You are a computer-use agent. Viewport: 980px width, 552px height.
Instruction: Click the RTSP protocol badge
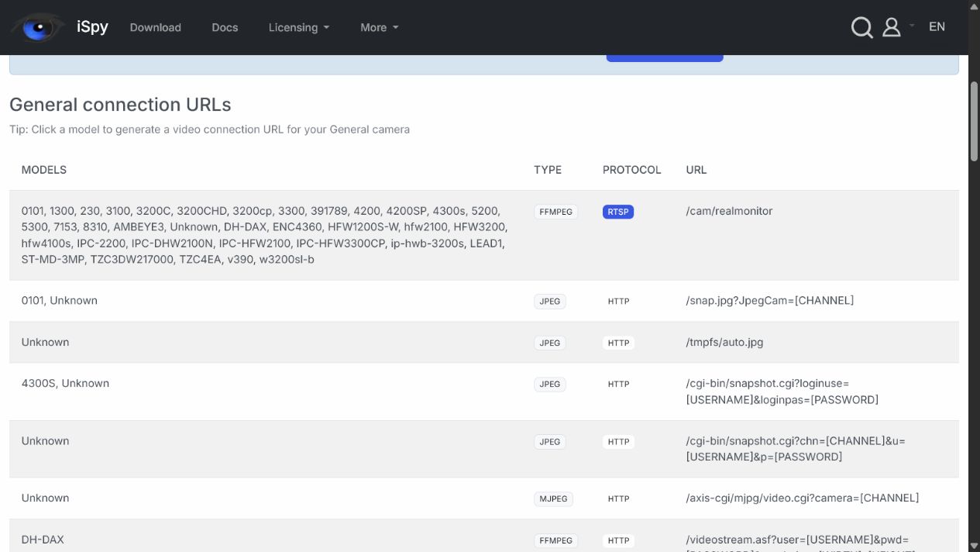click(x=618, y=212)
